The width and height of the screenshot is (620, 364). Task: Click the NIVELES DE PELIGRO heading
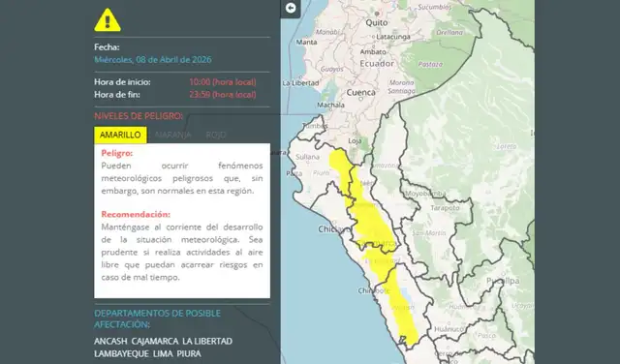point(139,116)
